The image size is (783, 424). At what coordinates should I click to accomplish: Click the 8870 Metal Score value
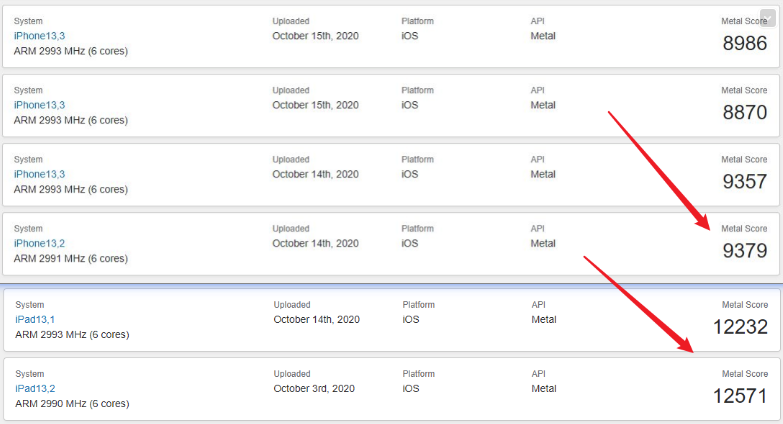[x=745, y=112]
